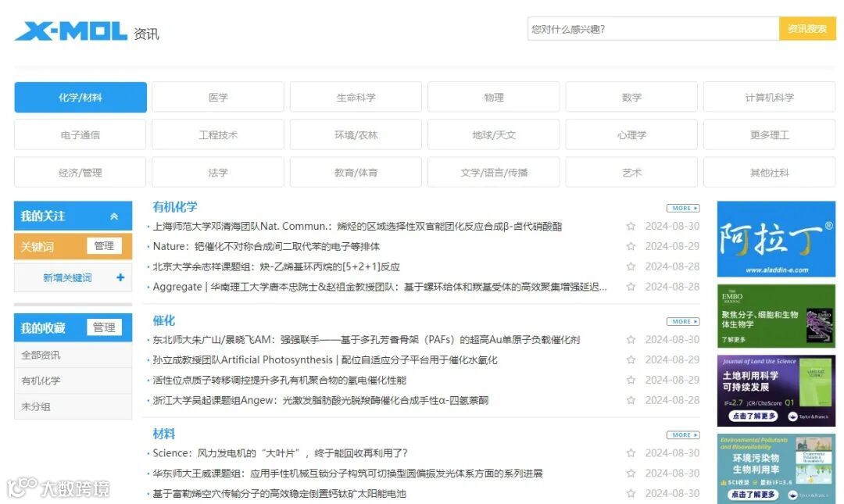Star the 孙立成教授团队 Artificial Photosynthesis article
Image resolution: width=844 pixels, height=504 pixels.
coord(631,359)
